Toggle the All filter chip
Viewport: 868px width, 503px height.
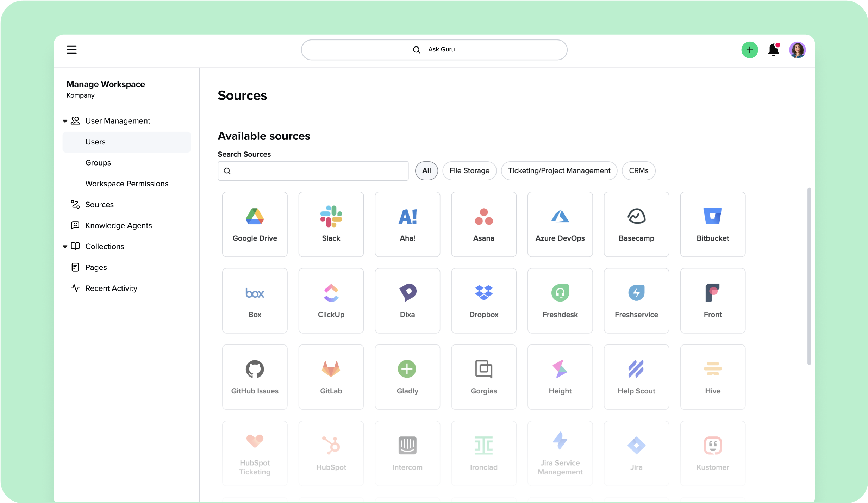click(426, 171)
